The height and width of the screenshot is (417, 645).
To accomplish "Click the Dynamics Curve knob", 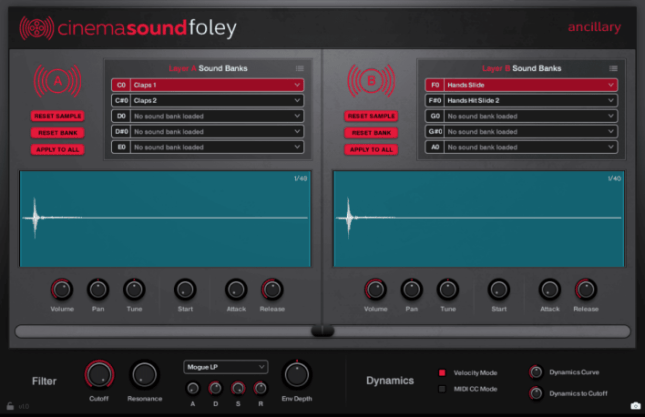I will (536, 372).
